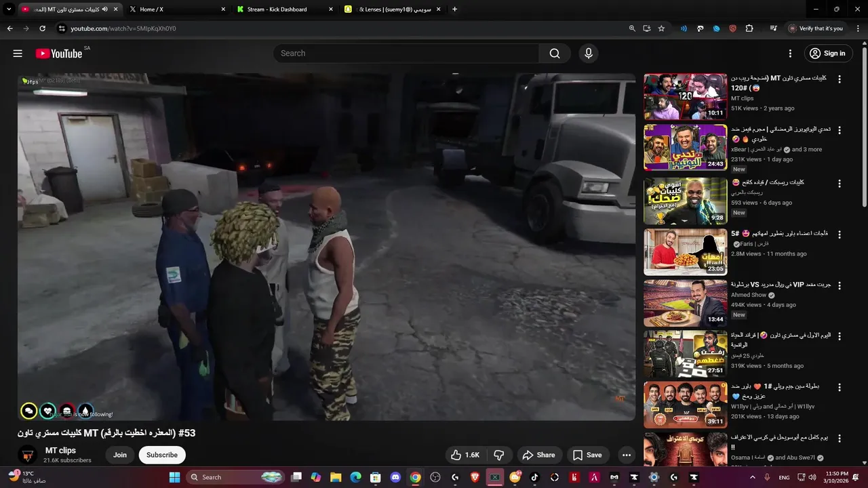
Task: Dislike the video with thumbs-down icon
Action: (x=498, y=455)
